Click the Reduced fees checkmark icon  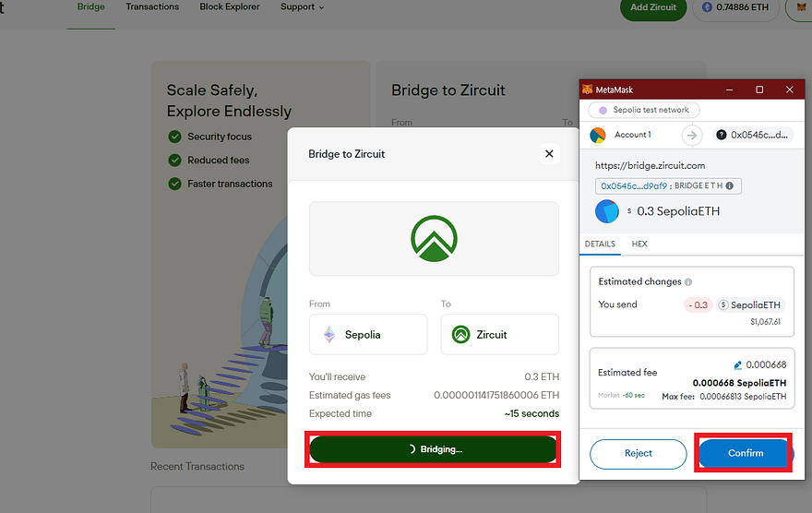[175, 160]
